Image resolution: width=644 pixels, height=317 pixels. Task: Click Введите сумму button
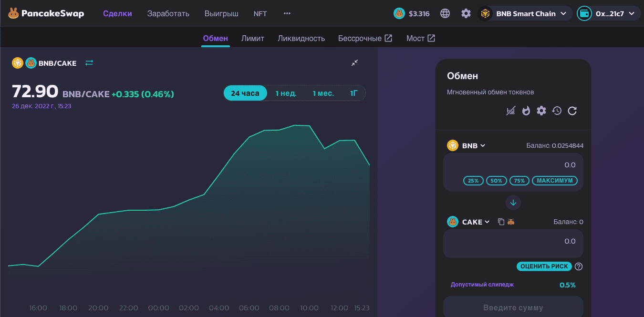click(x=513, y=307)
